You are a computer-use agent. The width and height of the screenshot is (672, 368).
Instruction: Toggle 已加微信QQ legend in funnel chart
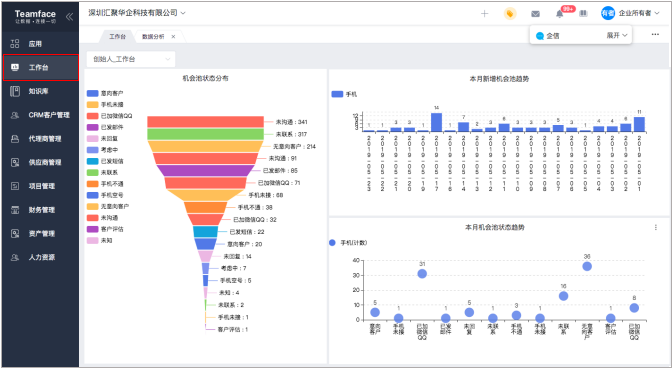[110, 116]
